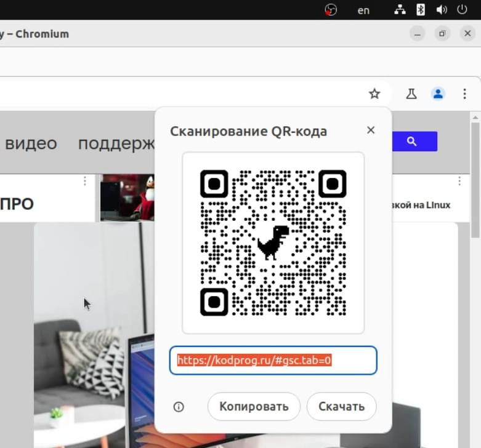Click the OBS recording tray icon
Viewport: 481px width, 448px height.
(x=331, y=10)
